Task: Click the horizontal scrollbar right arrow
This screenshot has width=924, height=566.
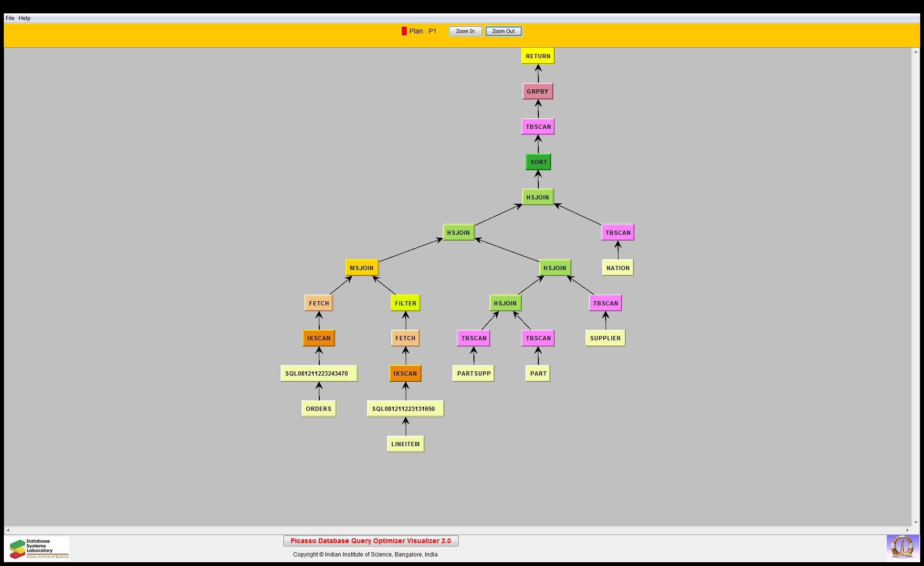Action: tap(908, 530)
